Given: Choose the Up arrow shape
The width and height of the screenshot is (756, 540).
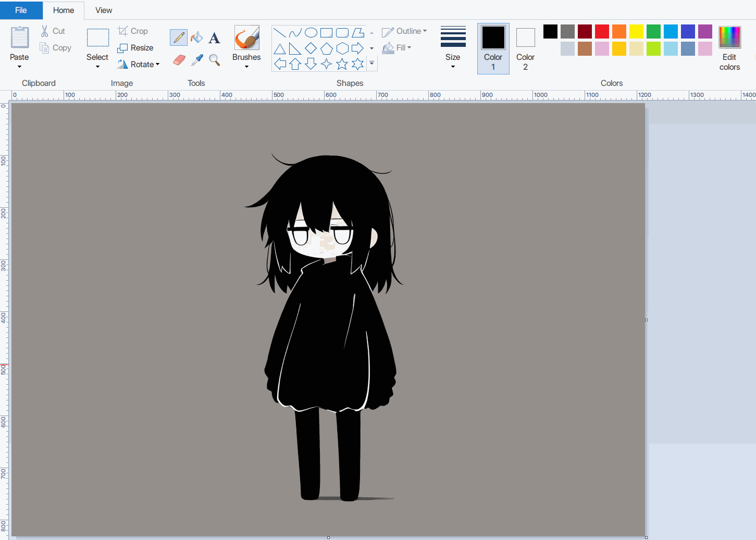Looking at the screenshot, I should 295,64.
